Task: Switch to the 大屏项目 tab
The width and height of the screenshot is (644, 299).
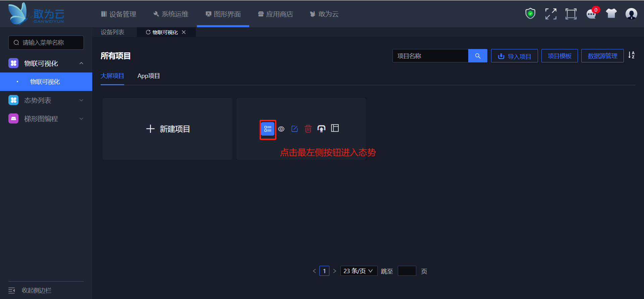Action: (x=112, y=76)
